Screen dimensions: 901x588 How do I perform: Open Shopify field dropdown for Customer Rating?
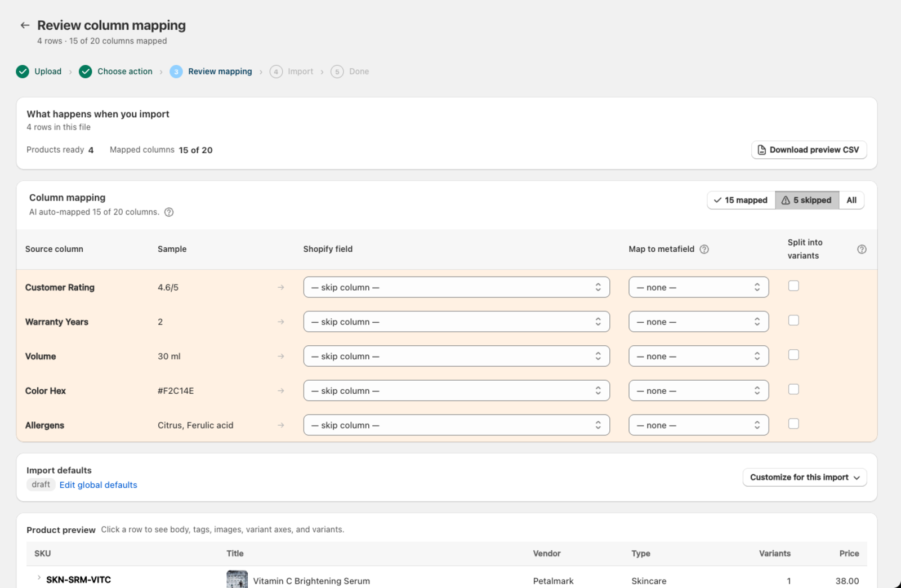(x=457, y=287)
